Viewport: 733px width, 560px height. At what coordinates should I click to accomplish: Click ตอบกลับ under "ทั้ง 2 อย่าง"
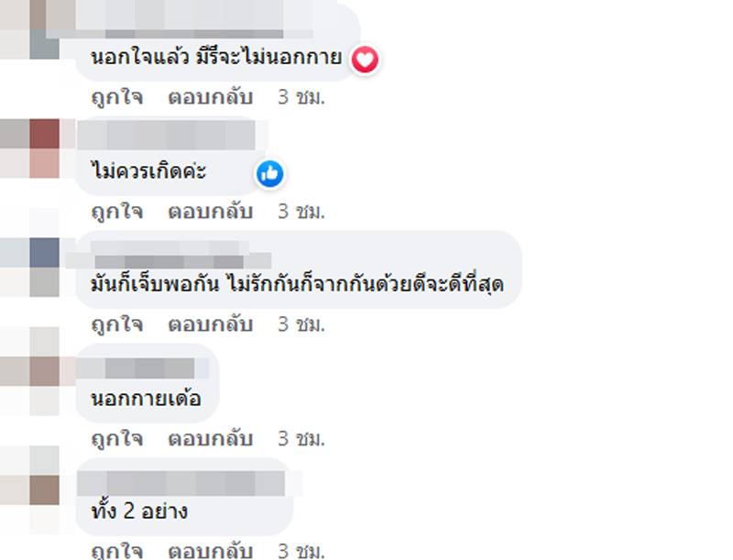pos(209,550)
